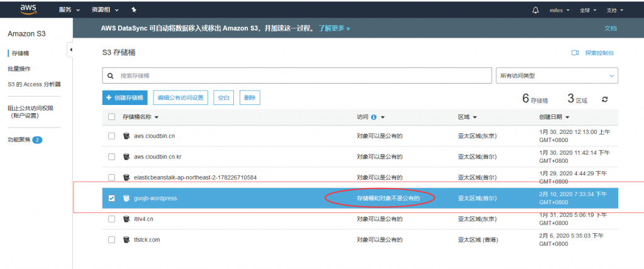Click bucket icon for itilv4.cn
The image size is (644, 269).
(x=126, y=219)
